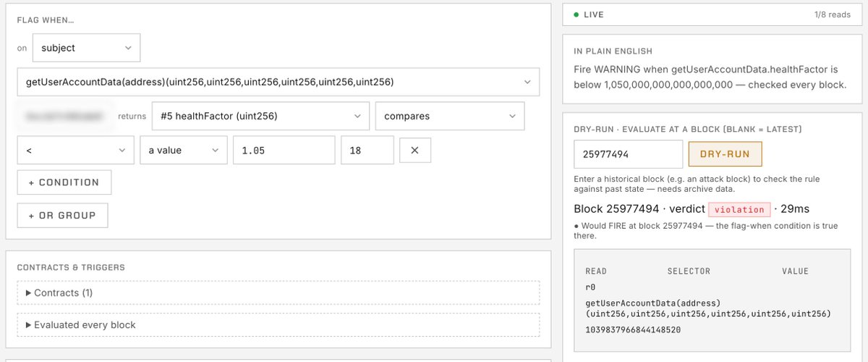Click the 'VALUE' column header
The image size is (868, 362).
tap(795, 271)
